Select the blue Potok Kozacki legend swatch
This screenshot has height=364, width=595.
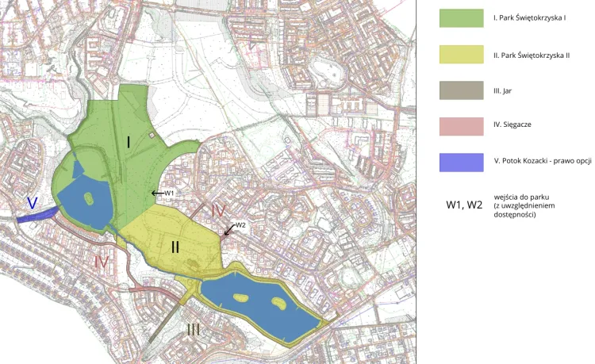[x=462, y=163]
